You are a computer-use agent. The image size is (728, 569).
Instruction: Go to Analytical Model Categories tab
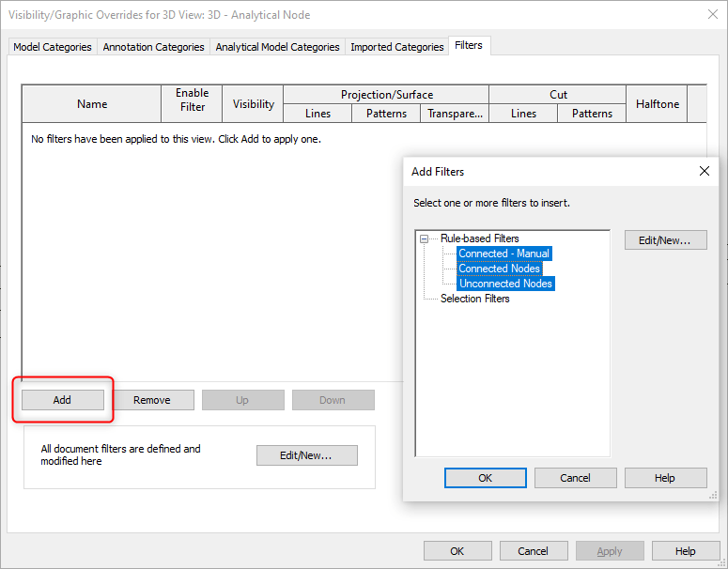277,47
